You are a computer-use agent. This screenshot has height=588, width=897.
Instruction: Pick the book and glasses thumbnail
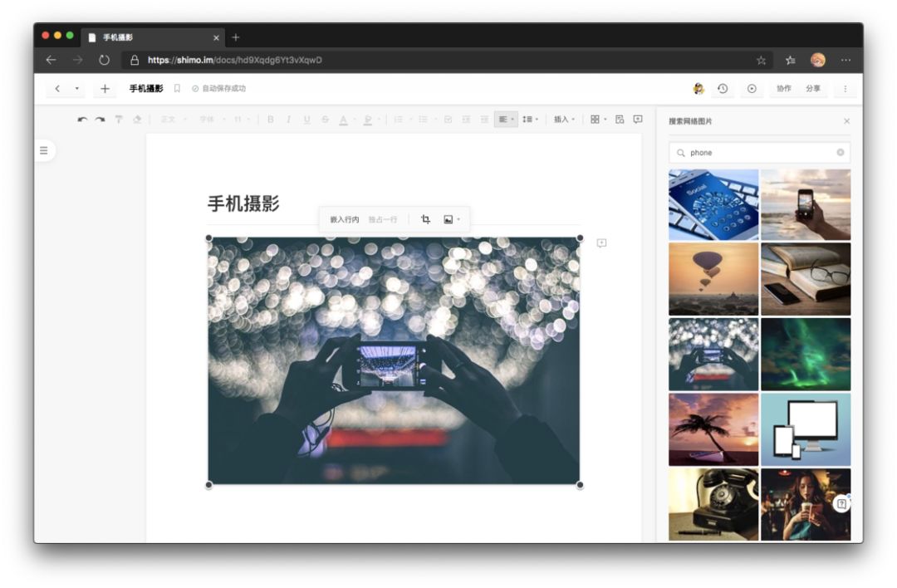point(806,279)
